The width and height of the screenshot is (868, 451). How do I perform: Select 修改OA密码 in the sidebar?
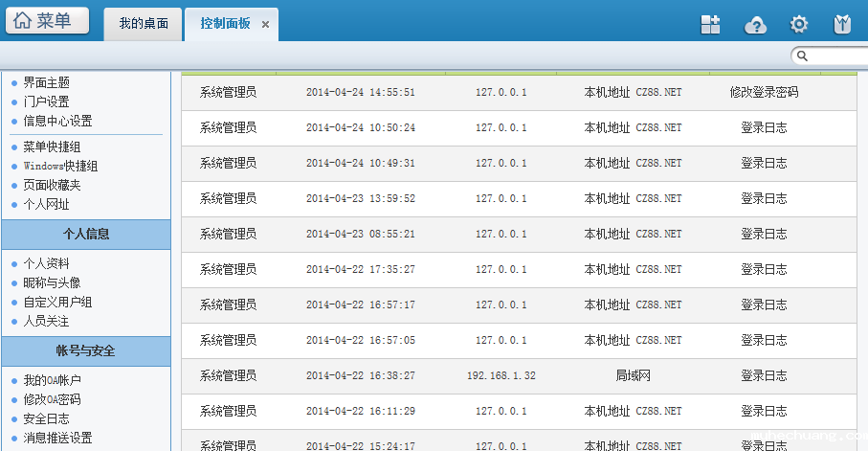pyautogui.click(x=52, y=399)
